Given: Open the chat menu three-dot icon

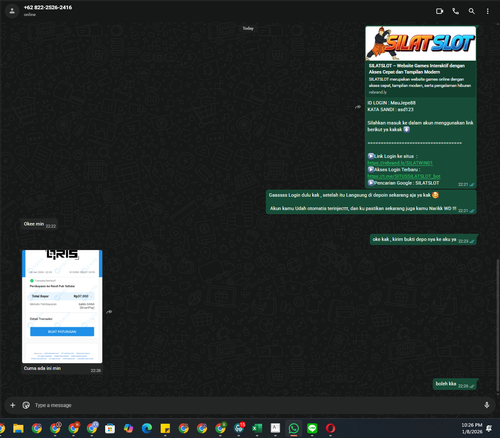Looking at the screenshot, I should [x=487, y=11].
